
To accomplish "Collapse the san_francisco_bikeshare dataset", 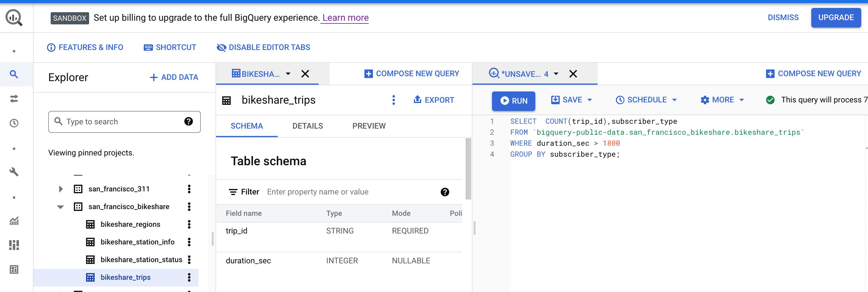I will pos(61,207).
